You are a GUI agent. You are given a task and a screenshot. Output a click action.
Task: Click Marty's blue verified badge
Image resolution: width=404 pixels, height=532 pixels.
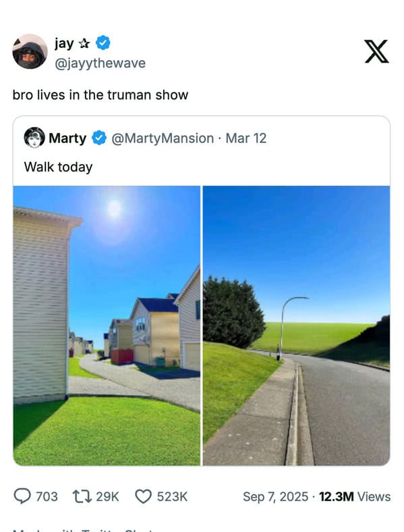pos(99,138)
